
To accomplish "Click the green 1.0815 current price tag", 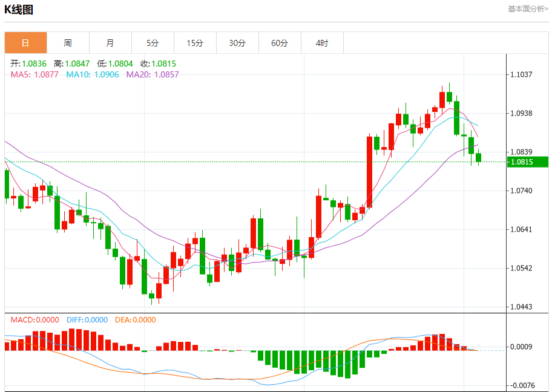I will click(x=527, y=162).
